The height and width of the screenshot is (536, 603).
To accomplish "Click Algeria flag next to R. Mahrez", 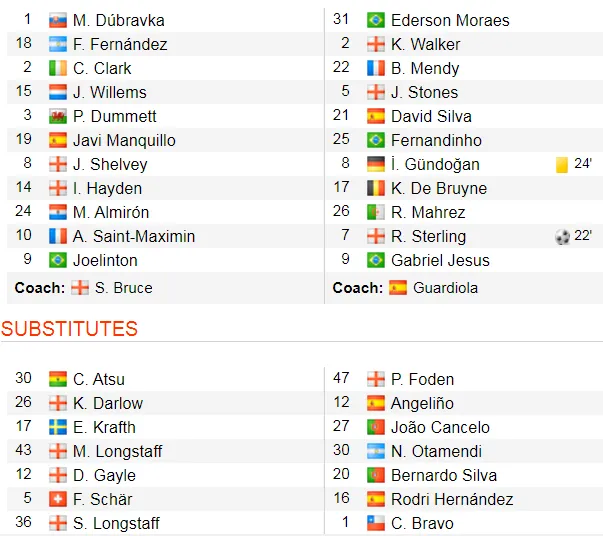I will [x=376, y=213].
